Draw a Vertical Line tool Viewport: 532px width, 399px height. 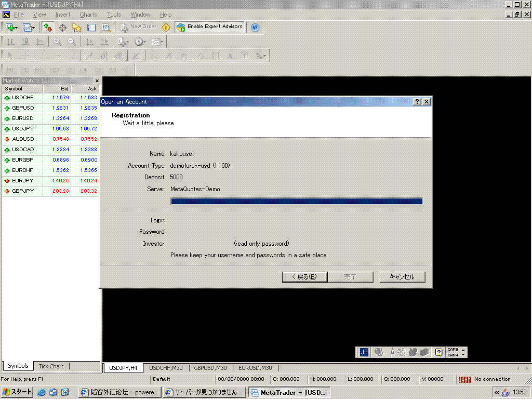[x=43, y=56]
